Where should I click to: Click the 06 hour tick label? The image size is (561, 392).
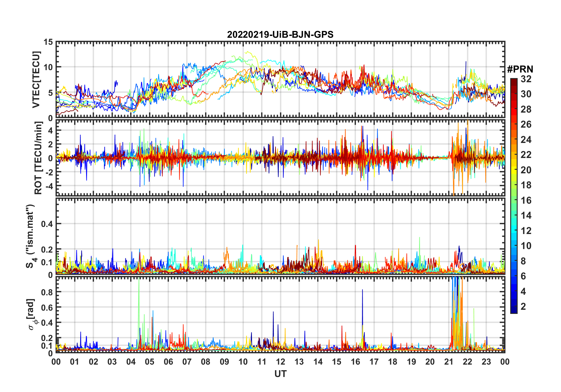click(x=168, y=362)
